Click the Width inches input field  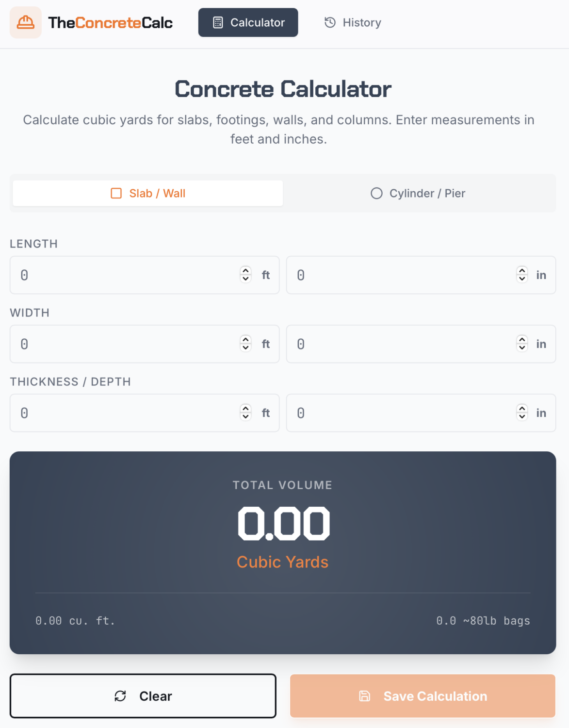(x=403, y=344)
